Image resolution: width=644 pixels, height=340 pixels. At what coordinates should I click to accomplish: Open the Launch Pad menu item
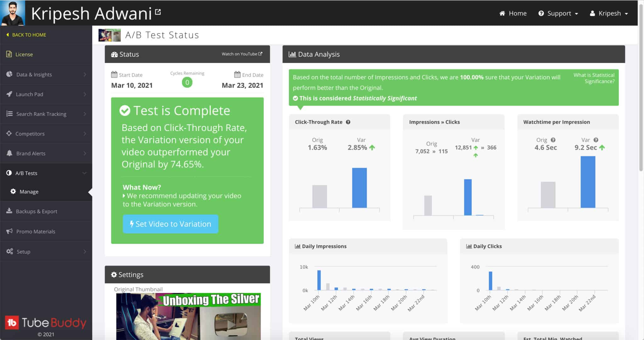46,94
